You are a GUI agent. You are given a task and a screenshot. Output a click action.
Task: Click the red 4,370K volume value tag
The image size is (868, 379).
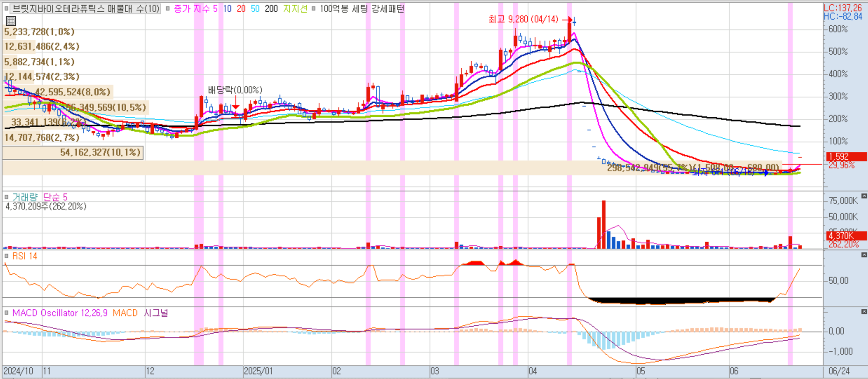846,236
